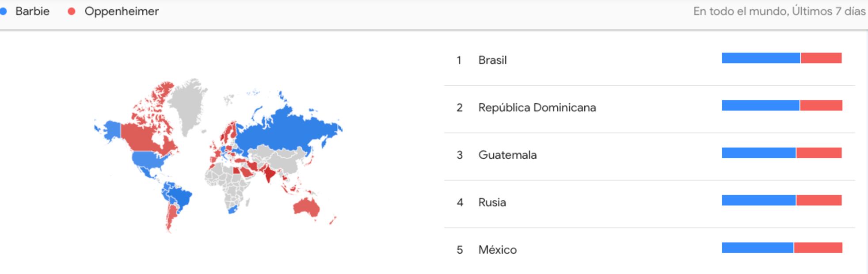Click the blue Barbie bar for Brasil
Viewport: 868px width, 274px height.
tap(761, 58)
